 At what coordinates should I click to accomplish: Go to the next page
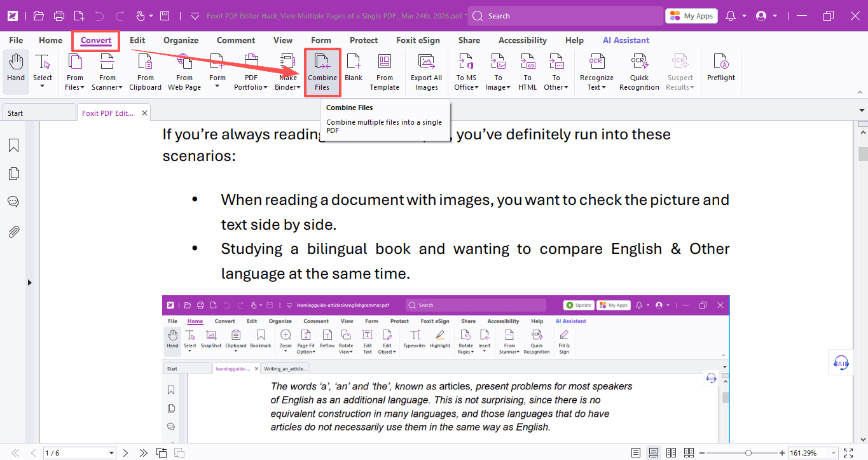[125, 453]
